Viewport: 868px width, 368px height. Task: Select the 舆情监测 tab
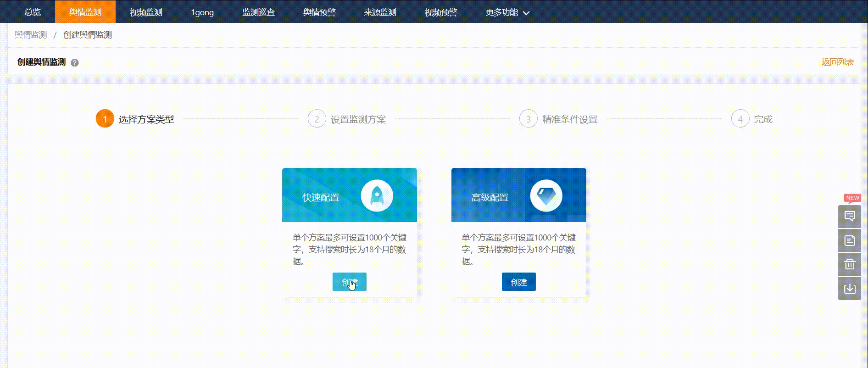tap(85, 12)
